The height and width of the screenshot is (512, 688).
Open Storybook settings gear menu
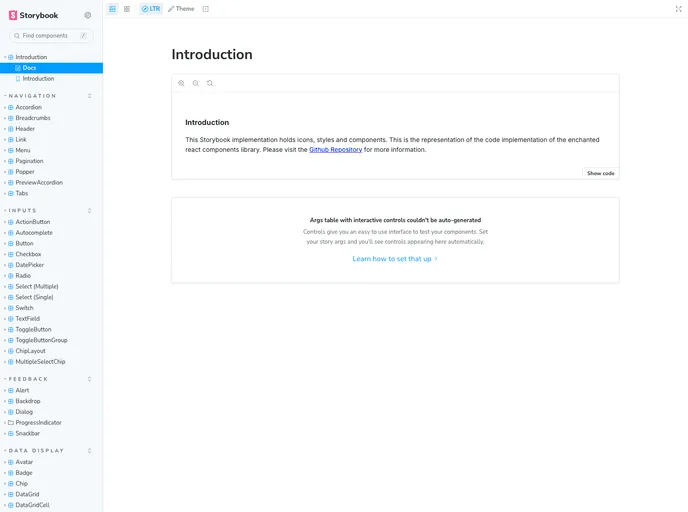pyautogui.click(x=88, y=15)
